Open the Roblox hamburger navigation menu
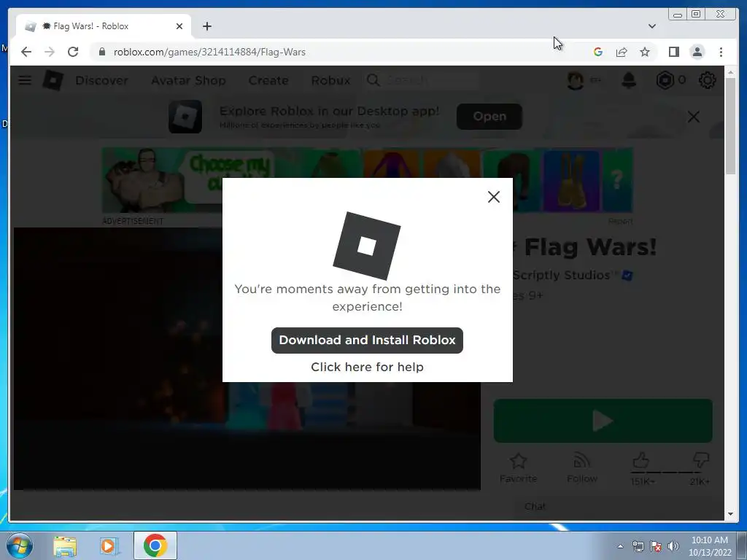Image resolution: width=747 pixels, height=560 pixels. point(25,80)
